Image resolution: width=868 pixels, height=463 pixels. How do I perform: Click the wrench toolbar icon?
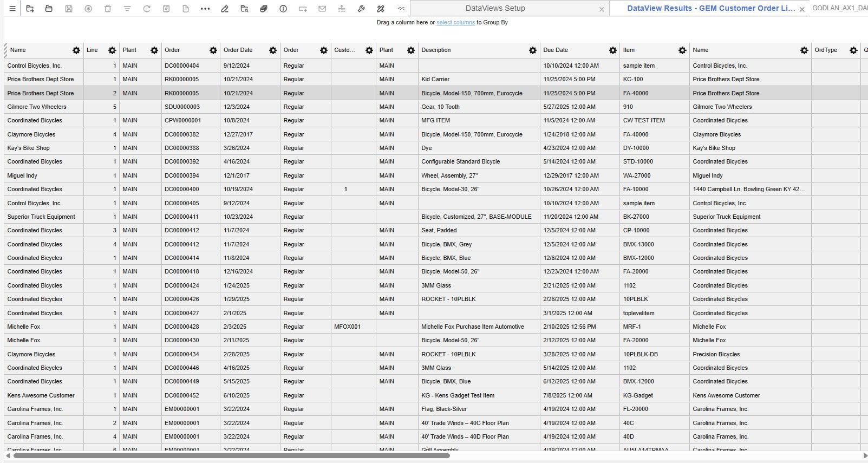pos(361,9)
